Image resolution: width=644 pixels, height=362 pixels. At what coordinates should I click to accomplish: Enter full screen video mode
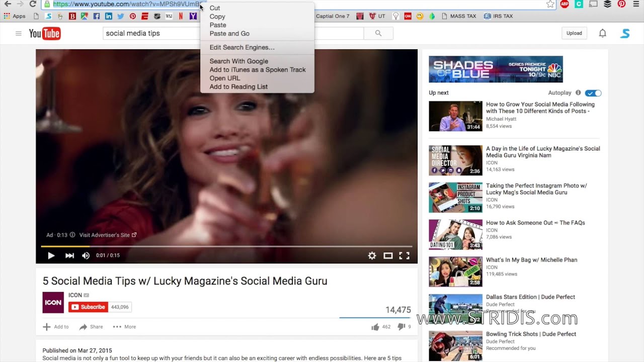pyautogui.click(x=404, y=255)
